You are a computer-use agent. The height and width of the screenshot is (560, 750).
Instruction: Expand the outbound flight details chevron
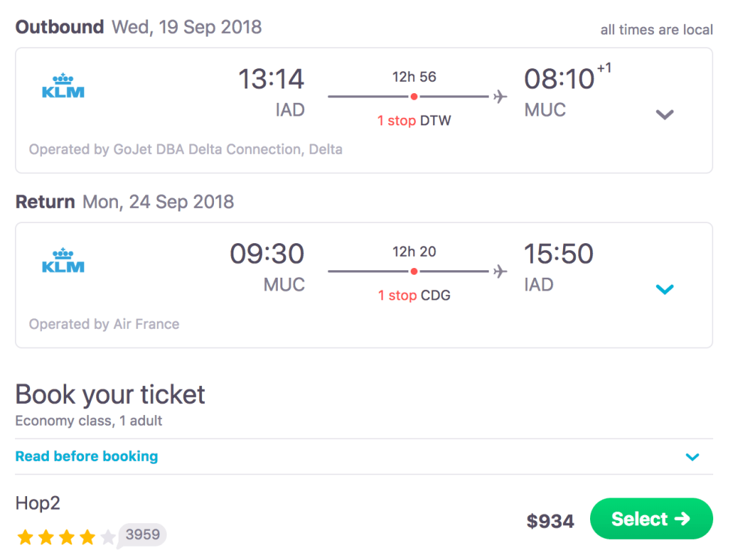[664, 114]
